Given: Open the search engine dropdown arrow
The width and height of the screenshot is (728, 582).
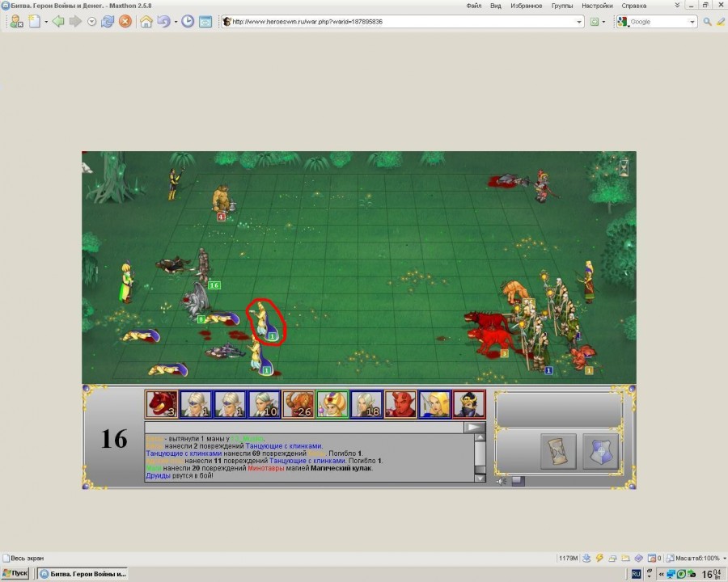Looking at the screenshot, I should point(692,22).
